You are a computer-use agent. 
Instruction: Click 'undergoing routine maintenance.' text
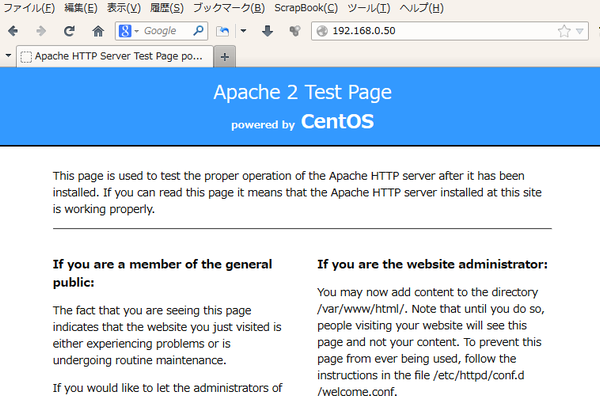tap(139, 360)
